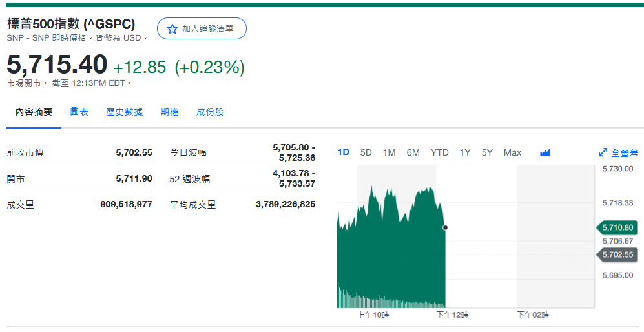Select the 內容摘要 tab
Image resolution: width=644 pixels, height=332 pixels.
tap(34, 112)
